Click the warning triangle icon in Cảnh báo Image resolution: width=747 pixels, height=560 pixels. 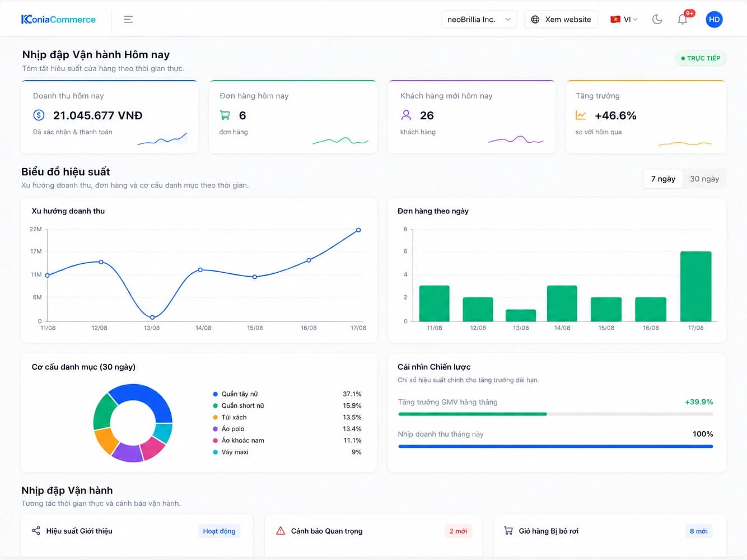[281, 531]
